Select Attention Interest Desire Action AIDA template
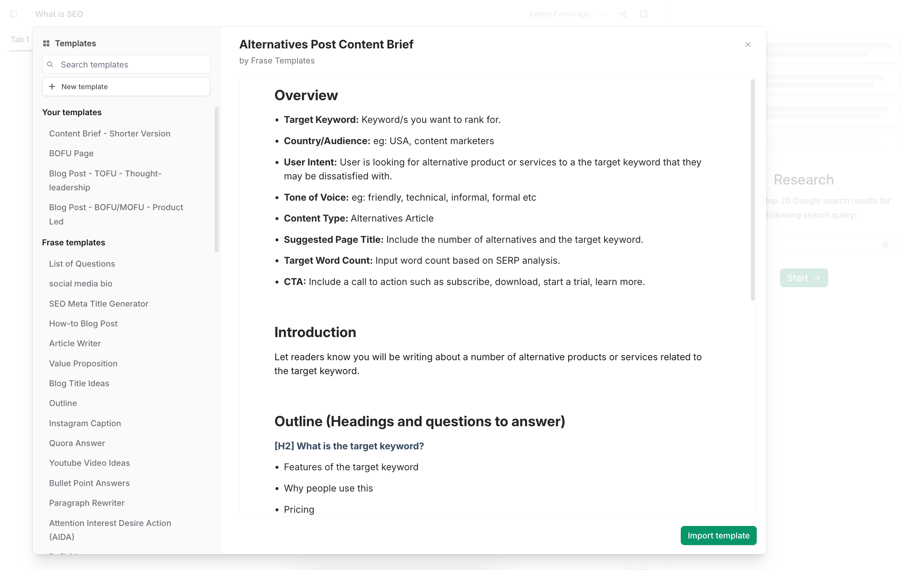924x570 pixels. (110, 530)
